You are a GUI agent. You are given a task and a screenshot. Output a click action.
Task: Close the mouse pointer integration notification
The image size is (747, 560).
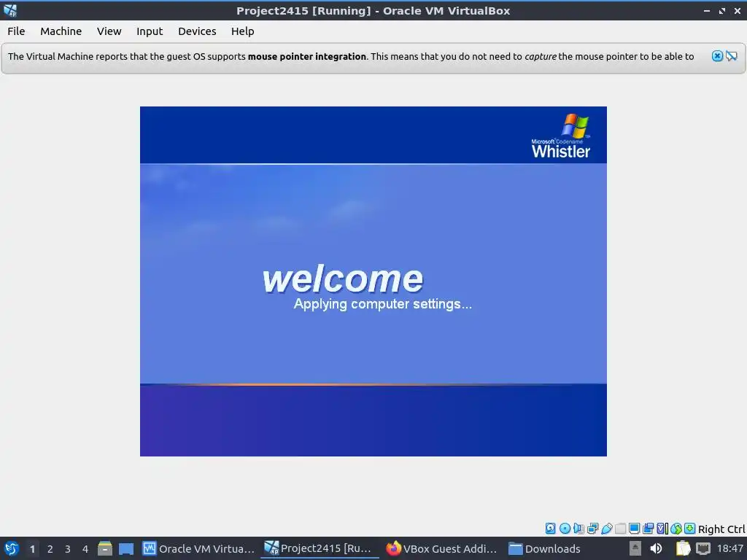[x=717, y=56]
